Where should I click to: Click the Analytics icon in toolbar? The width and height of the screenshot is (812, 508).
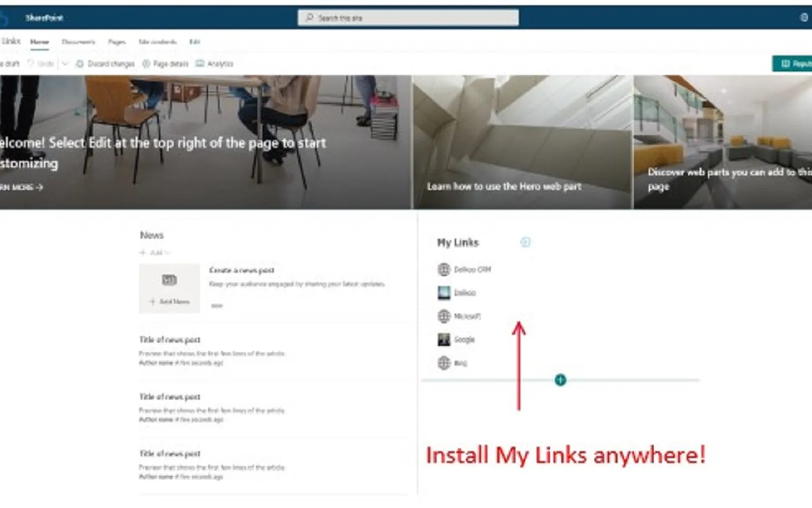pyautogui.click(x=200, y=63)
